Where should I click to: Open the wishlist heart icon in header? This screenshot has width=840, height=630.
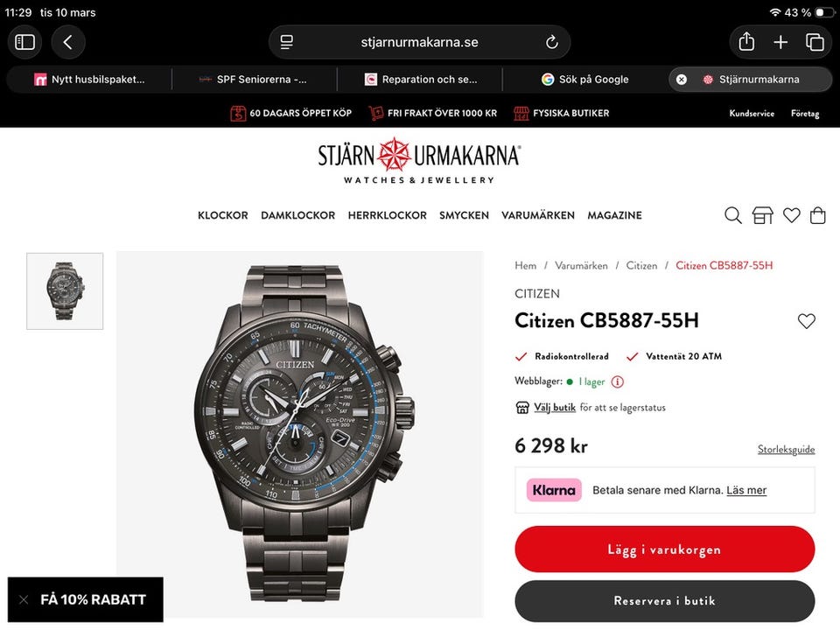[791, 215]
